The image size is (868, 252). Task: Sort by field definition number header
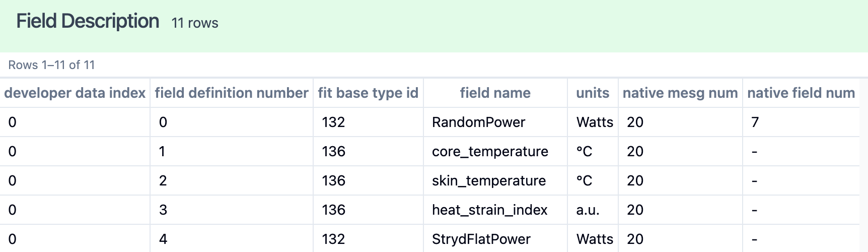[x=232, y=93]
